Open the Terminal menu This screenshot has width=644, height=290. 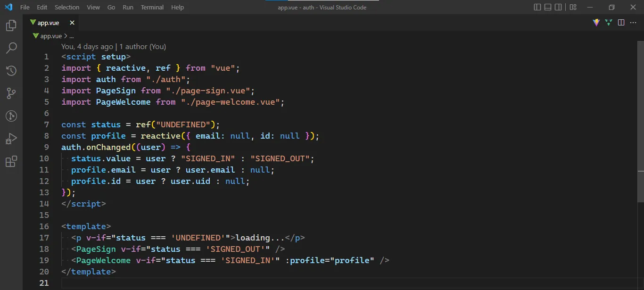152,7
